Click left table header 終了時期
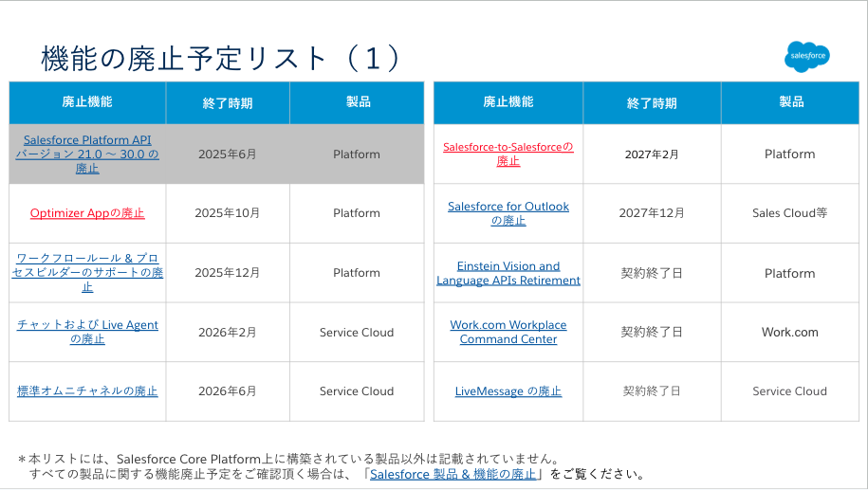This screenshot has height=490, width=868. [x=228, y=102]
